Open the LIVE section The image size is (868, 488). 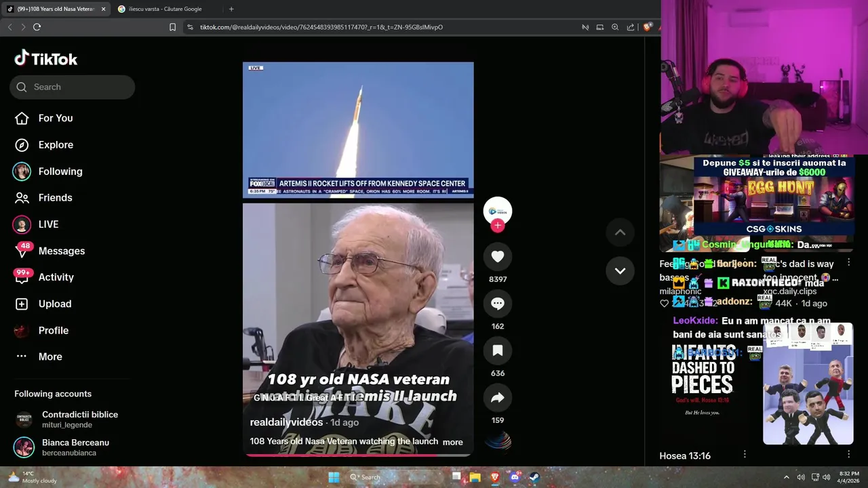[x=36, y=224]
